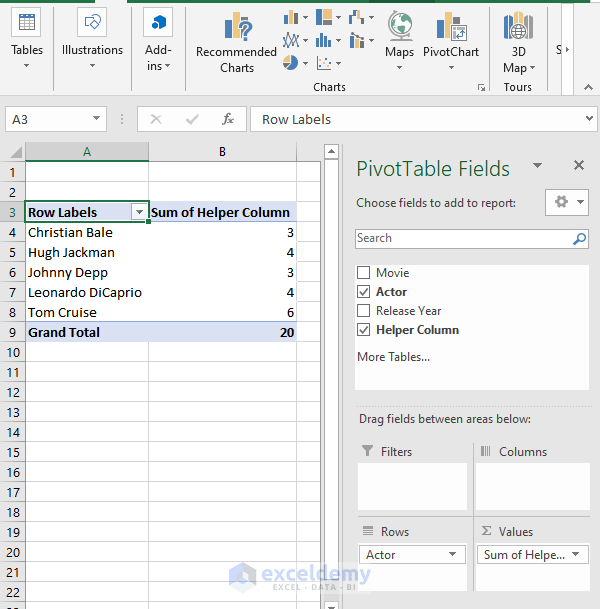Open the Illustrations menu

pyautogui.click(x=92, y=39)
